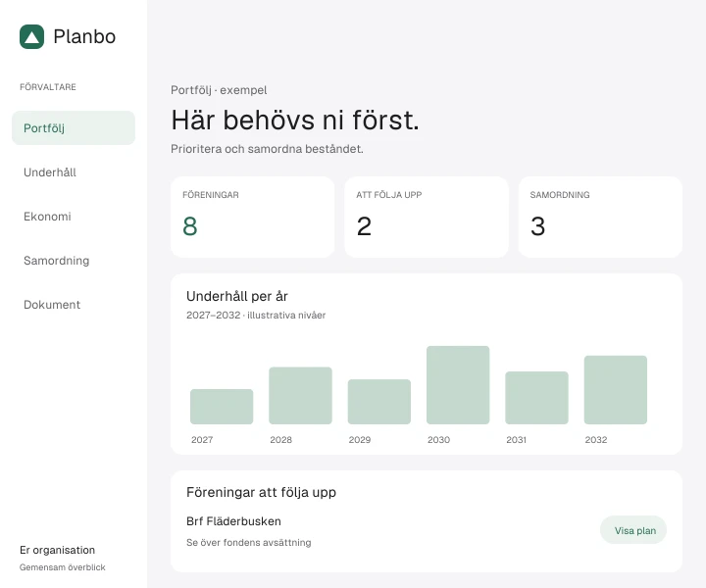This screenshot has height=588, width=706.
Task: Click the 'Här behövs ni först.' headline
Action: pos(295,121)
